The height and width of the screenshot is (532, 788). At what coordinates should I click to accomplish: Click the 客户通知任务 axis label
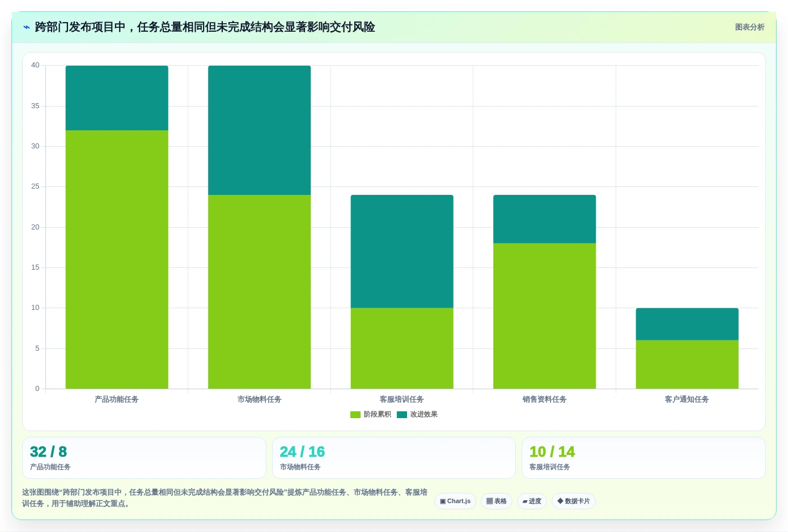pyautogui.click(x=687, y=399)
